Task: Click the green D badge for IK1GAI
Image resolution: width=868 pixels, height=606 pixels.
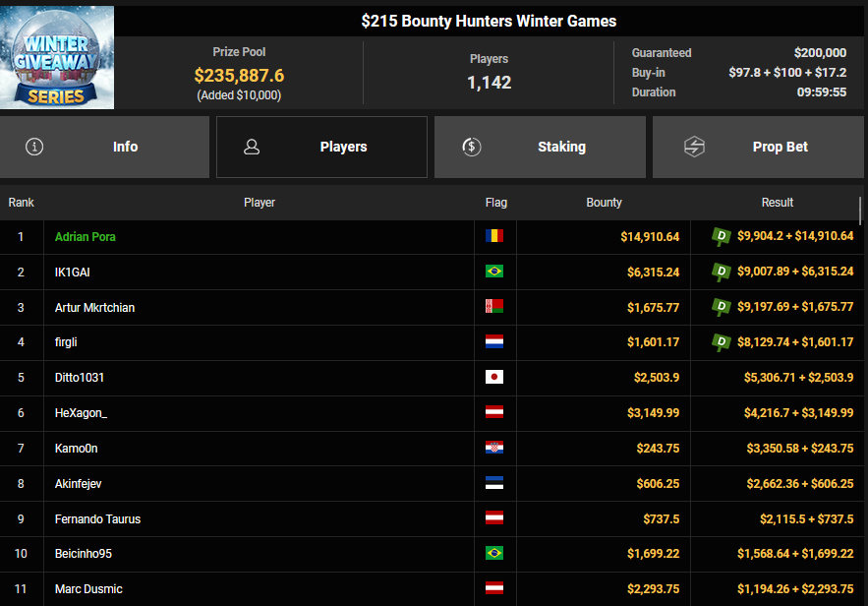Action: (723, 272)
